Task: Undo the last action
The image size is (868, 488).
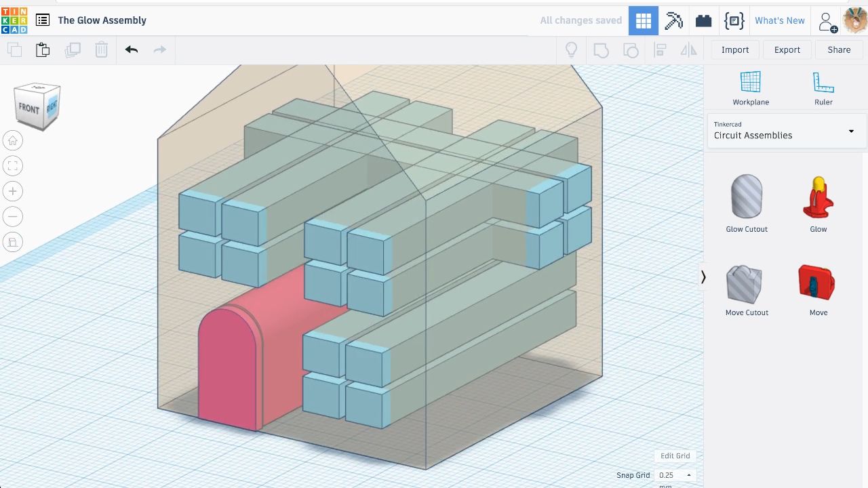Action: pyautogui.click(x=132, y=49)
